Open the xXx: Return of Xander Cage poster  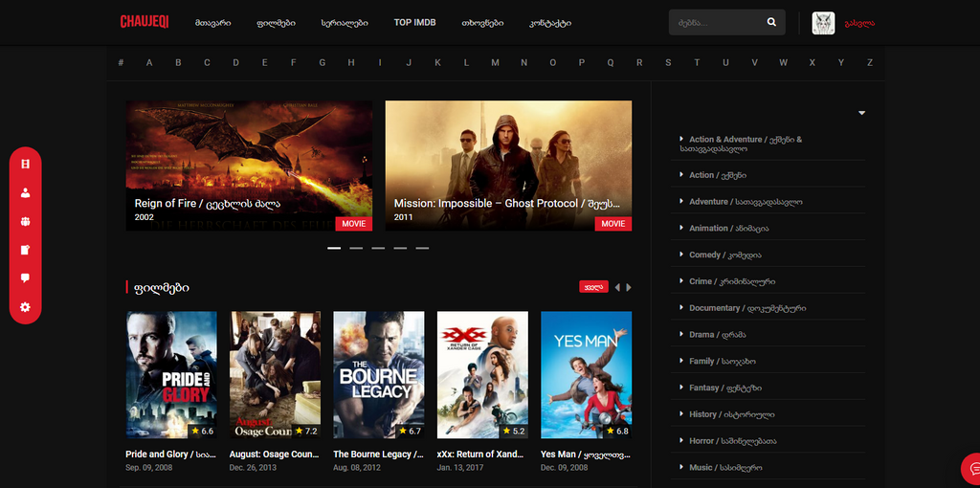tap(482, 375)
